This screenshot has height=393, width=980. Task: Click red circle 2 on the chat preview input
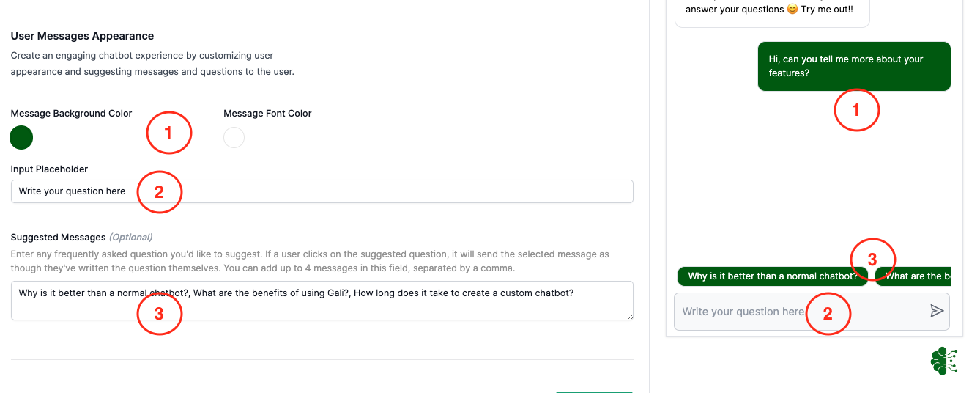(x=828, y=313)
